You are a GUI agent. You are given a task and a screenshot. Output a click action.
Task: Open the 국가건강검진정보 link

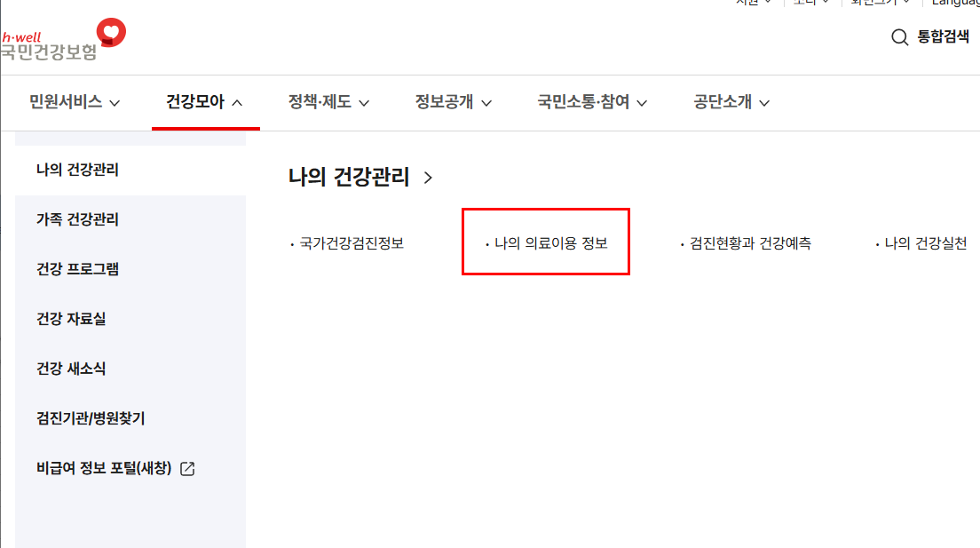[x=347, y=243]
